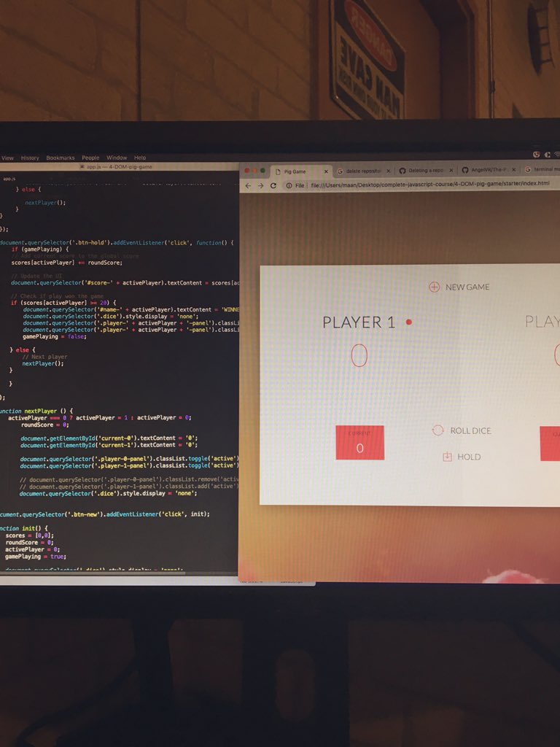The height and width of the screenshot is (747, 560).
Task: Click the page icon on Pig Game tab
Action: coord(278,171)
